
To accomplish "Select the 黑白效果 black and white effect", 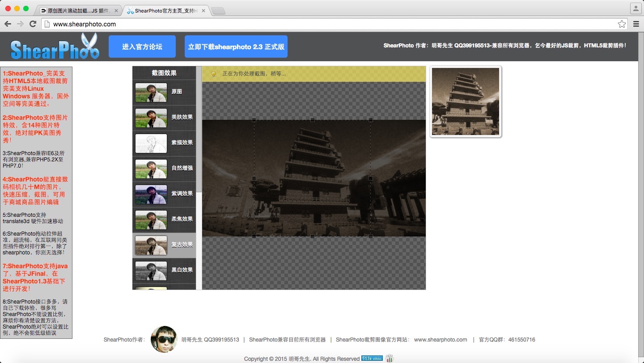I will point(164,270).
